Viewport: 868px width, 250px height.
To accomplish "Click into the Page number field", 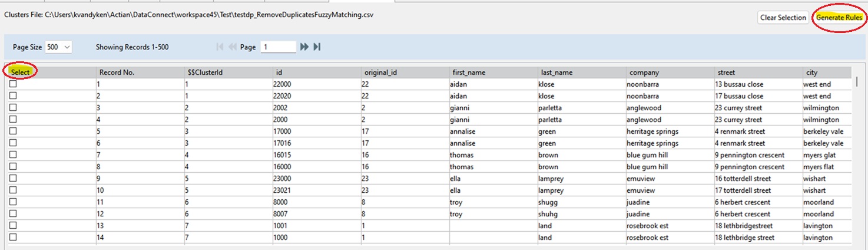I will pyautogui.click(x=278, y=47).
